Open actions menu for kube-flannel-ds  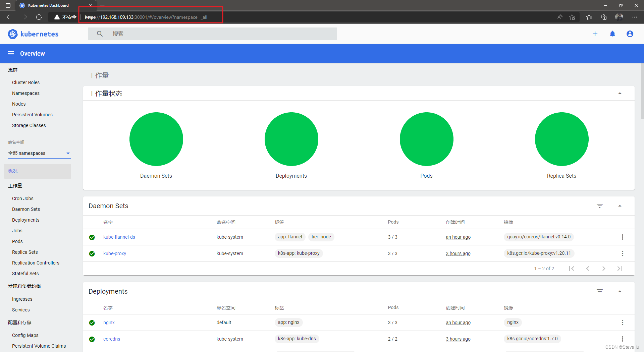[x=623, y=237]
